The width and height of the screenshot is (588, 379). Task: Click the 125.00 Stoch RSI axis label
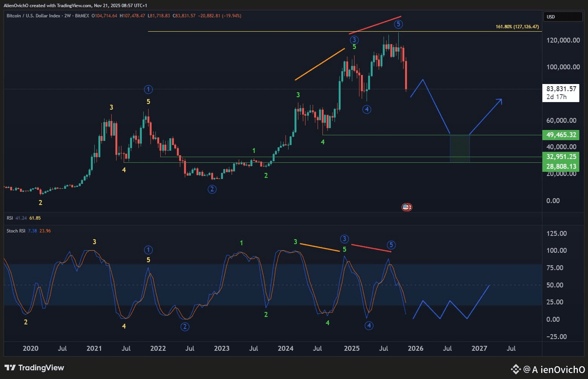point(557,234)
